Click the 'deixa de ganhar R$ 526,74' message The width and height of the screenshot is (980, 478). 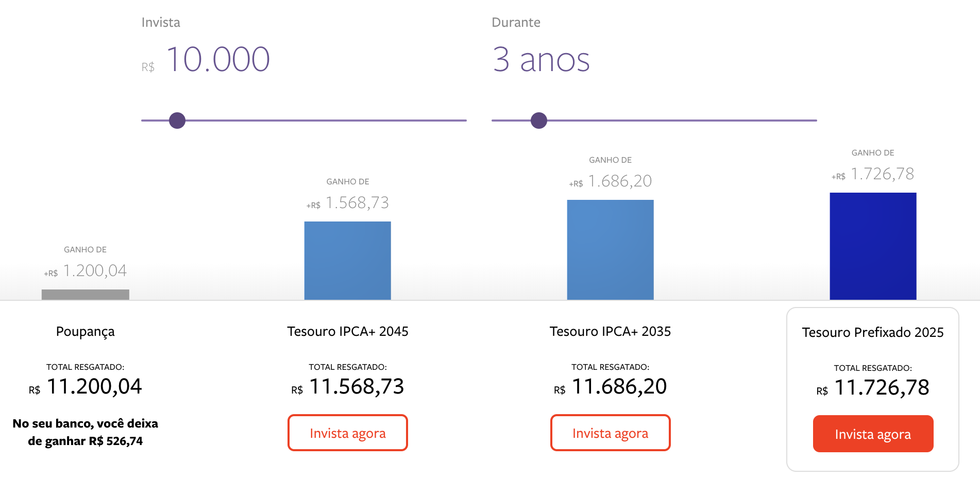click(x=86, y=432)
